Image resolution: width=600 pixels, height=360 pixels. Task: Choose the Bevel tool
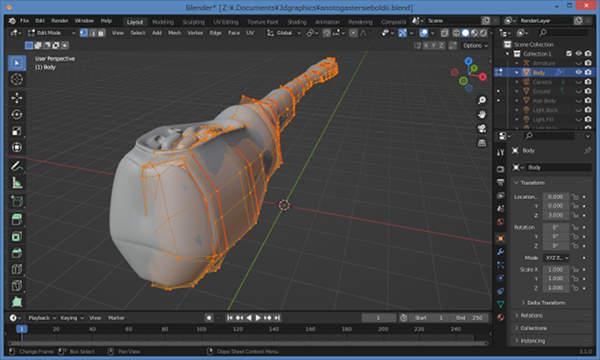tap(17, 252)
